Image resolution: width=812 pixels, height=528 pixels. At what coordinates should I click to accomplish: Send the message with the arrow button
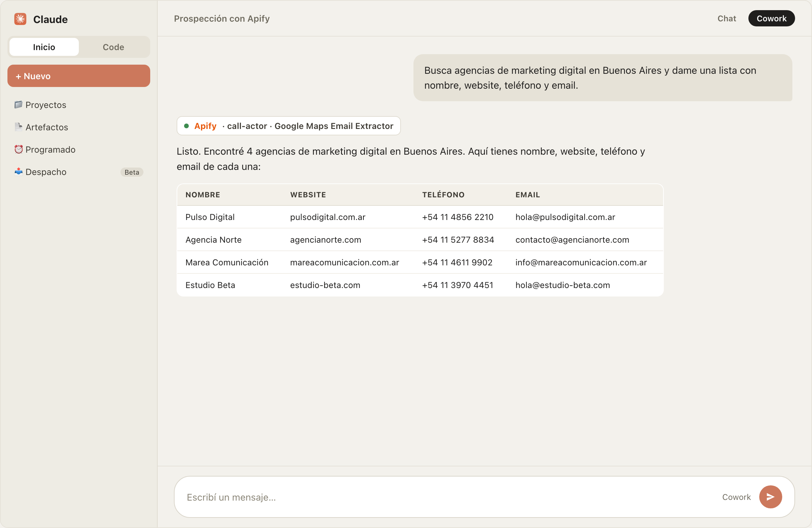[770, 497]
